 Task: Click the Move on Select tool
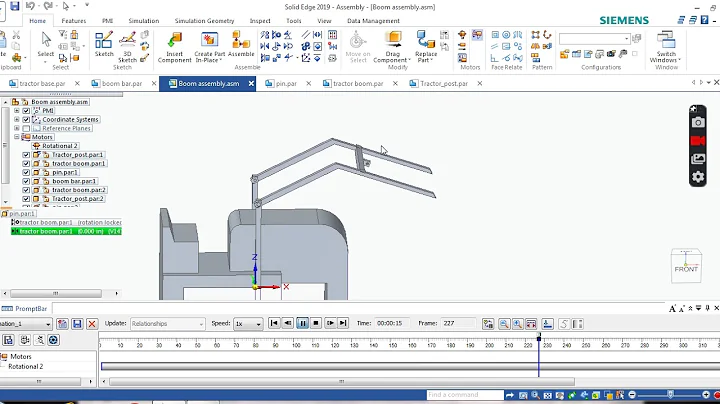(358, 47)
